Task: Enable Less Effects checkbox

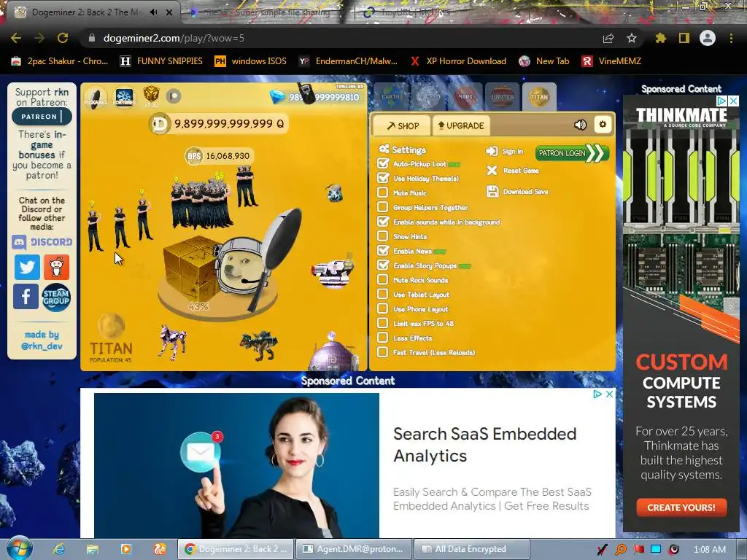Action: tap(382, 338)
